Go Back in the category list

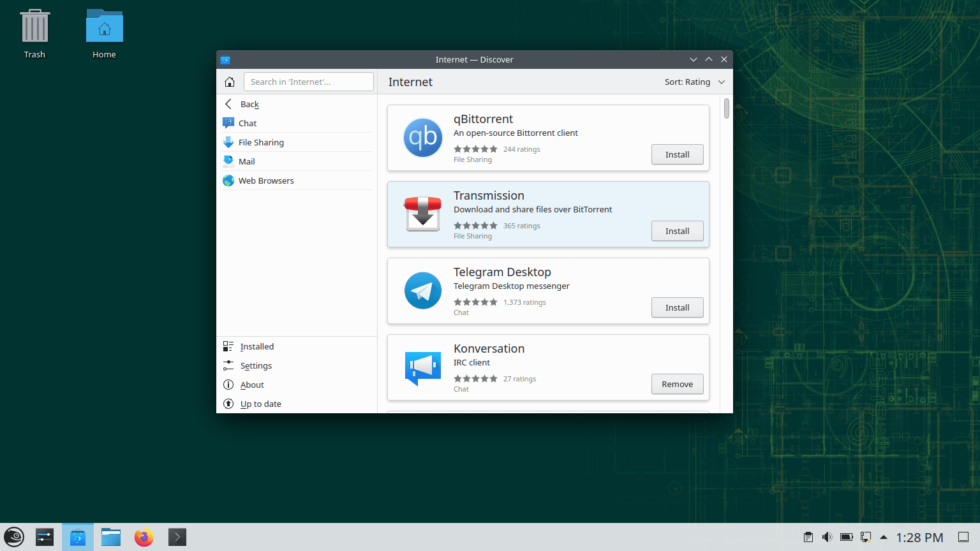(x=297, y=104)
